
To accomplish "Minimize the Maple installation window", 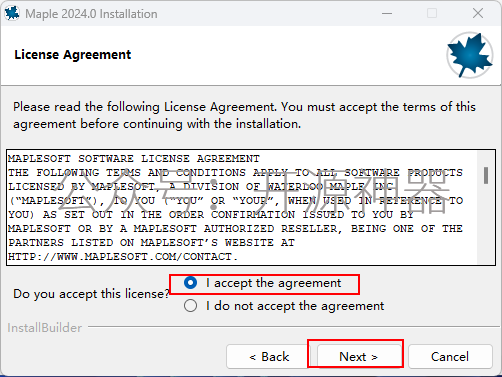I will [x=387, y=14].
